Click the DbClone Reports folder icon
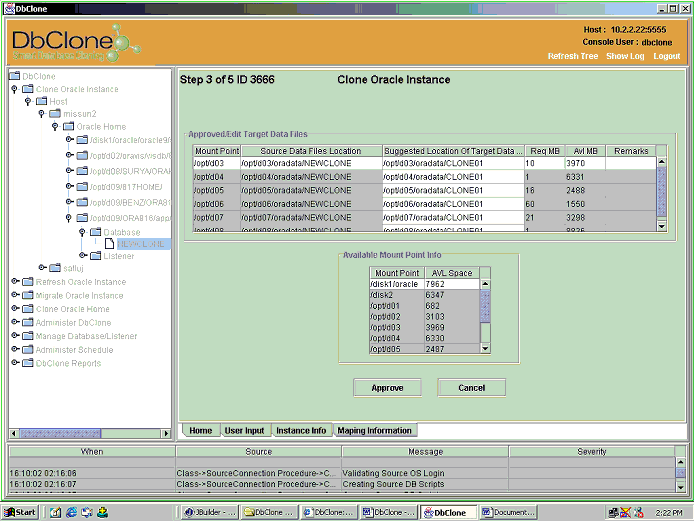Viewport: 694px width, 521px height. [28, 363]
